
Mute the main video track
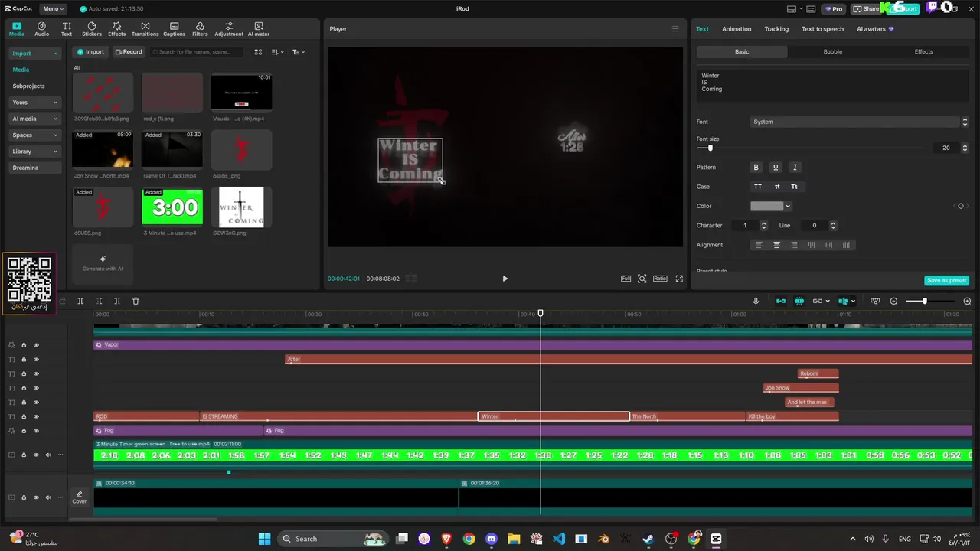click(48, 497)
